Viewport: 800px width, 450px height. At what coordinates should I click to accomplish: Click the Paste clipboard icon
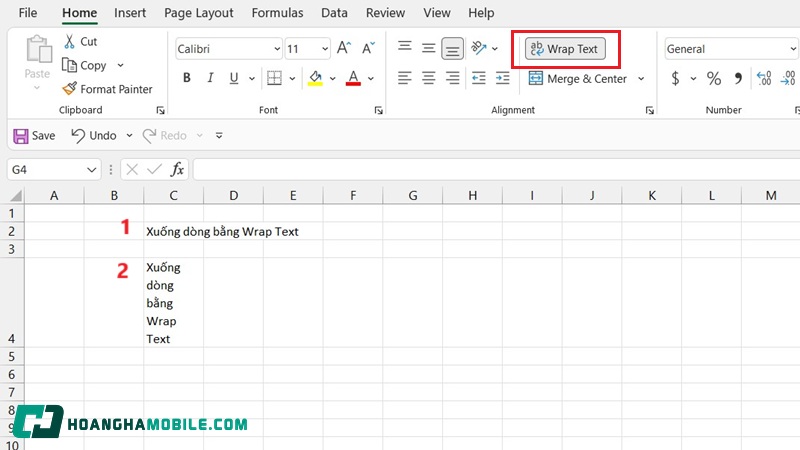pos(38,49)
